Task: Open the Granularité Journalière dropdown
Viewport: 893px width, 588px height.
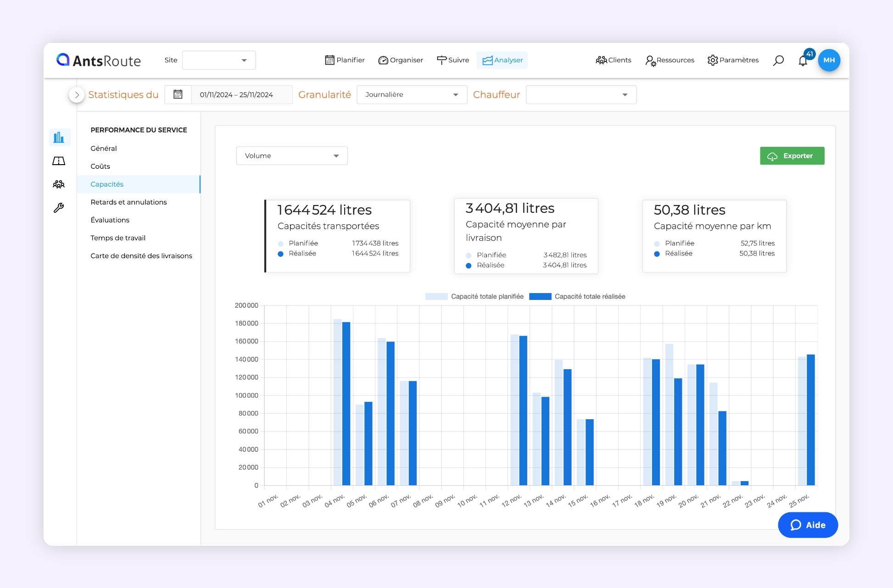Action: (x=412, y=94)
